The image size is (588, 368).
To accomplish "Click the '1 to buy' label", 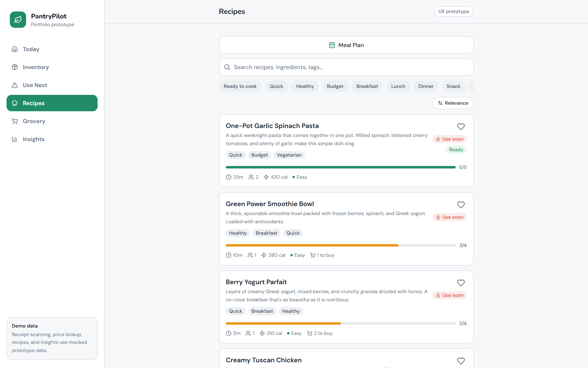I will (x=326, y=255).
